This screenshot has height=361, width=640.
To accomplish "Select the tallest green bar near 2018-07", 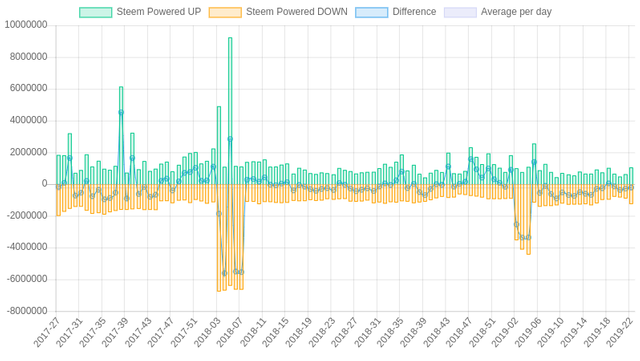I will [x=230, y=111].
